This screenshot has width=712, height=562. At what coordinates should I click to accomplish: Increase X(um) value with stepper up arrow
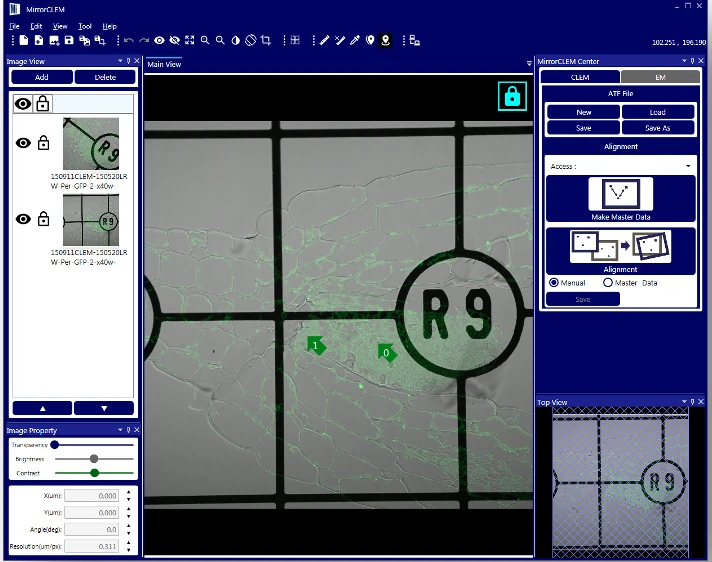(129, 492)
